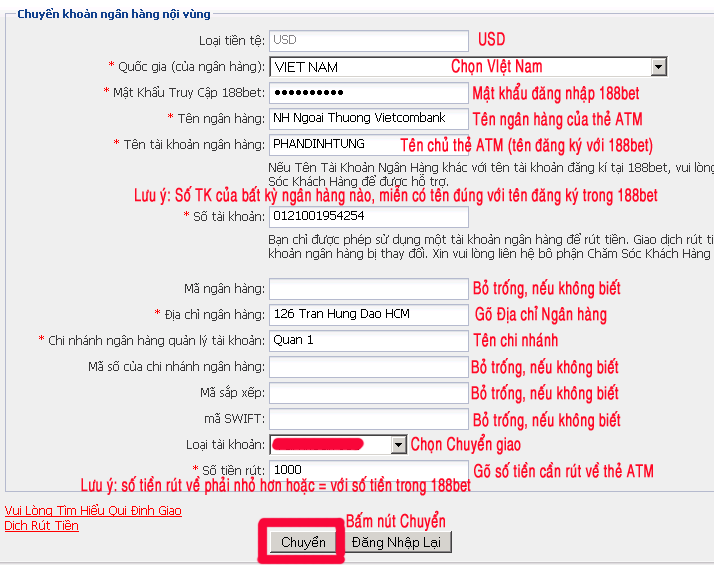The height and width of the screenshot is (569, 714).
Task: Click the Mã sắp xếp field
Action: (369, 393)
